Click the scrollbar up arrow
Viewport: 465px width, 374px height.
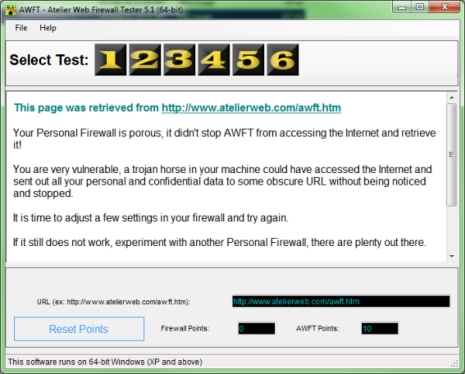point(452,98)
